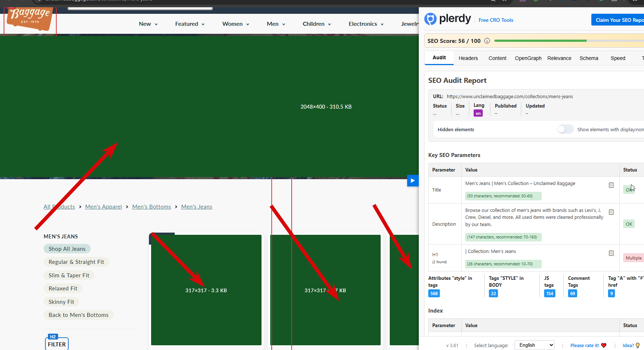Click the second product image placeholder
This screenshot has height=350, width=644.
coord(325,290)
